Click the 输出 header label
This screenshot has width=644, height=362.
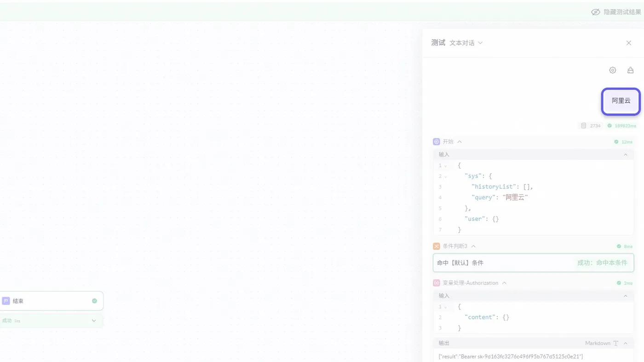coord(444,343)
